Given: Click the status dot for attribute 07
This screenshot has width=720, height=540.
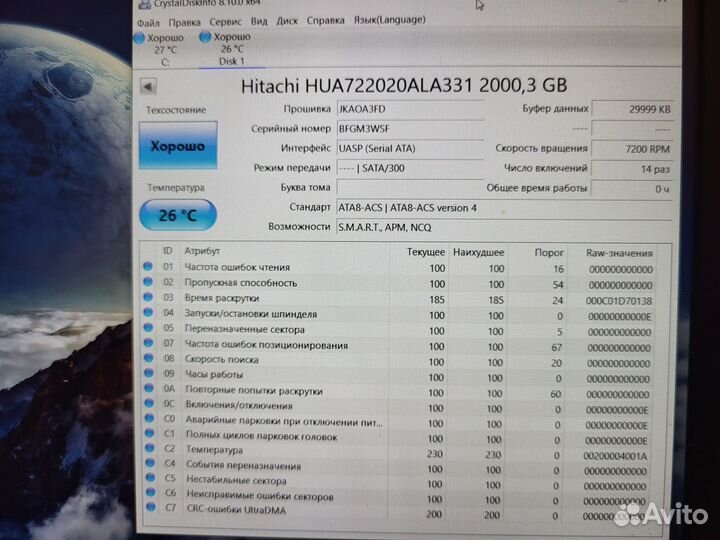Looking at the screenshot, I should pos(148,343).
